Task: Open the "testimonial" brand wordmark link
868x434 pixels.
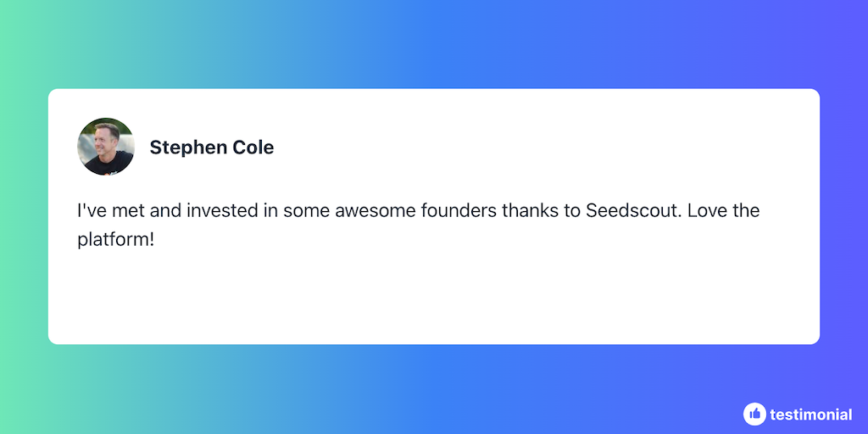Action: tap(810, 415)
